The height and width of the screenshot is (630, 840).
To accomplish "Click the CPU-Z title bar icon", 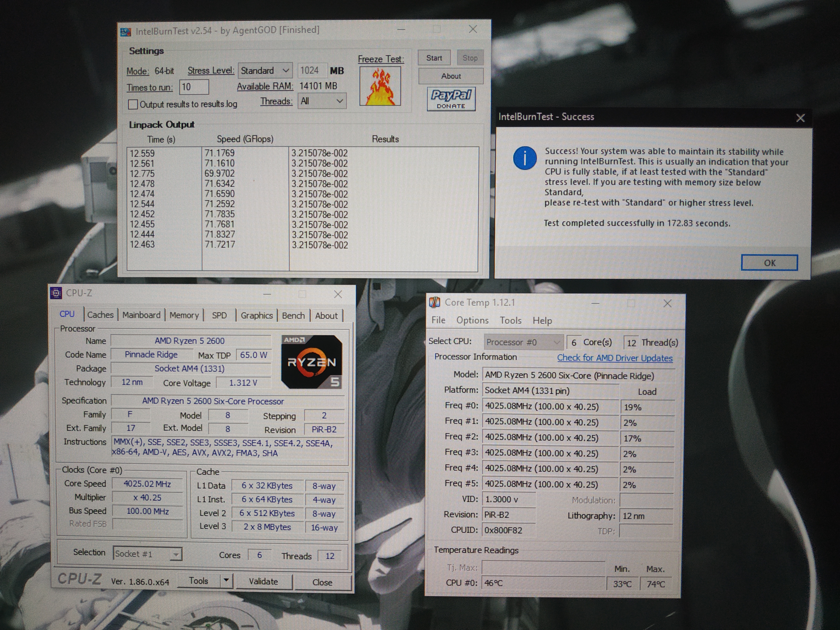I will (x=56, y=293).
